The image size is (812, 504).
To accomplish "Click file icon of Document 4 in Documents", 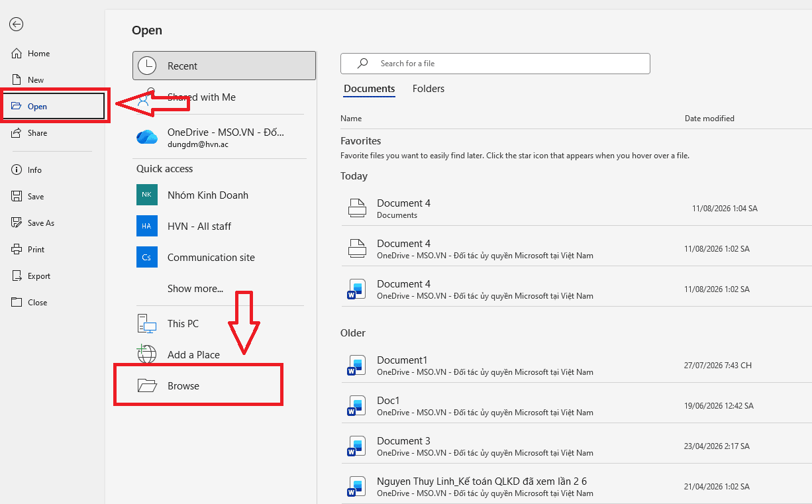I will point(357,208).
